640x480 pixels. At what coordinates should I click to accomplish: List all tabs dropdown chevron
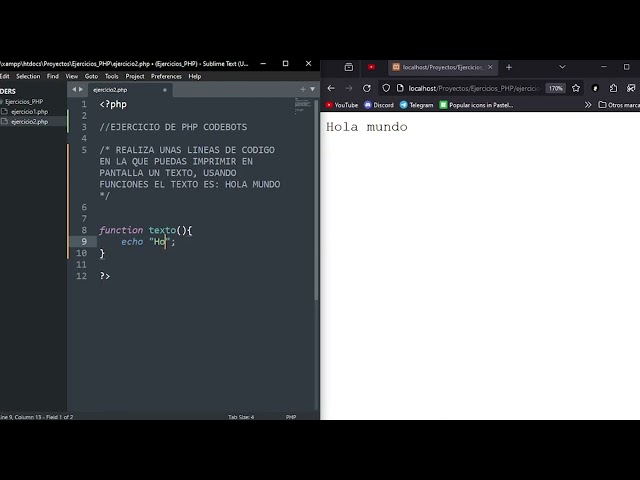562,67
